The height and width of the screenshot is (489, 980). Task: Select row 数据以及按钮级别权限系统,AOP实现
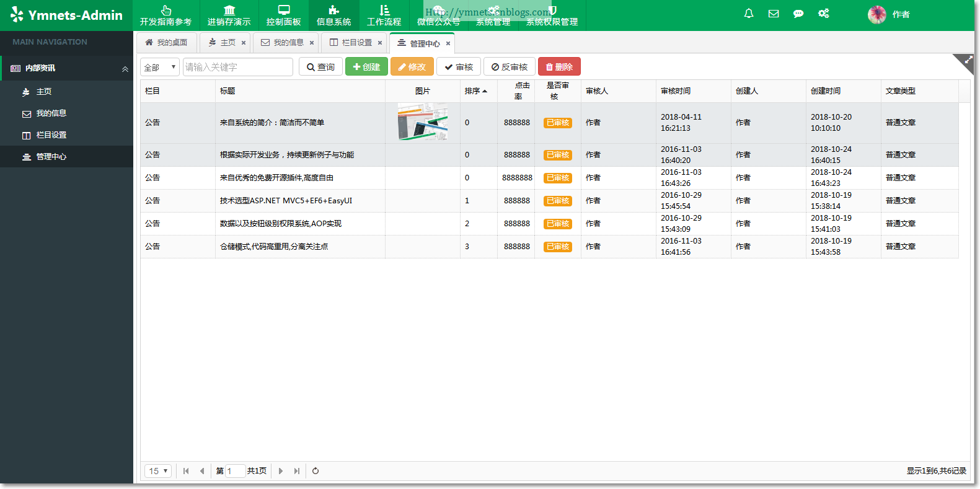click(x=549, y=224)
